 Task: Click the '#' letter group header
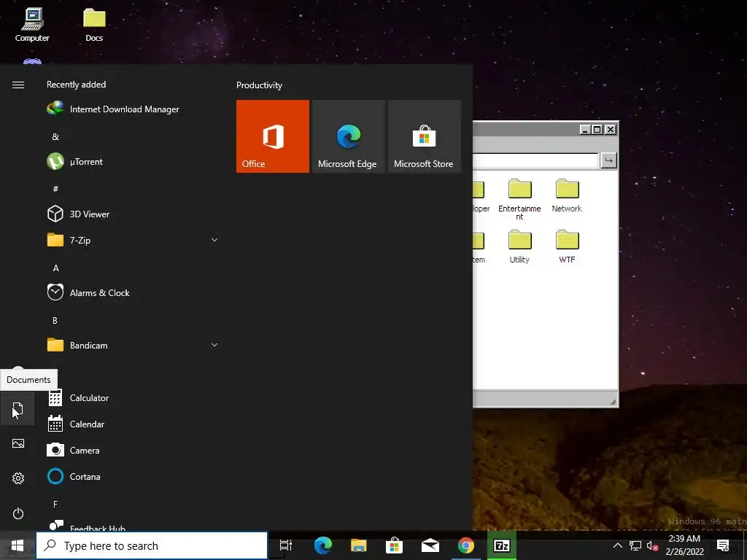tap(55, 189)
